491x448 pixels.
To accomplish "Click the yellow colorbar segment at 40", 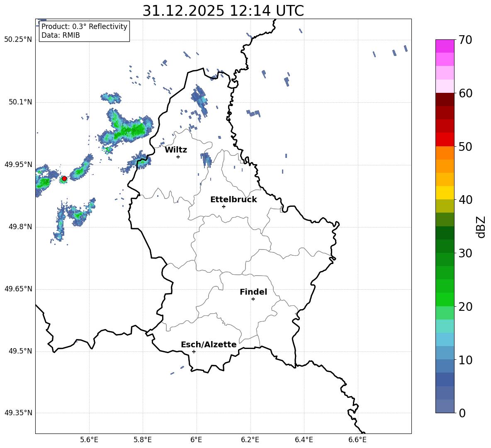I will 445,193.
